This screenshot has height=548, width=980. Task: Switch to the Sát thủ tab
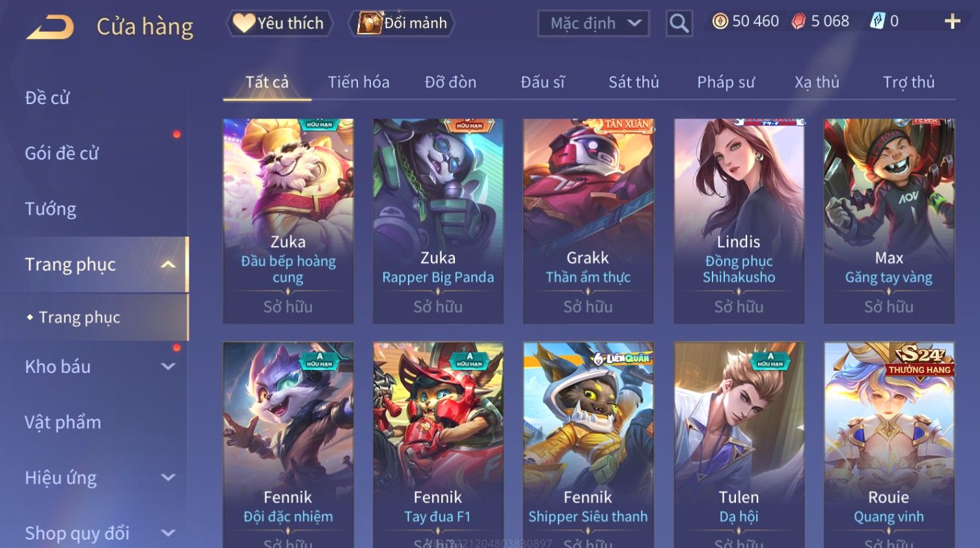(634, 82)
